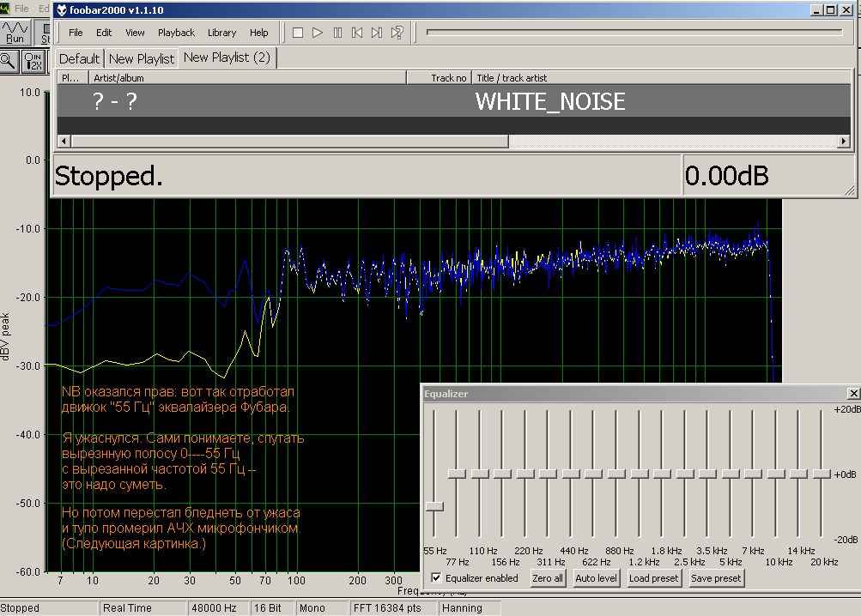
Task: Open the Library menu
Action: click(x=221, y=33)
